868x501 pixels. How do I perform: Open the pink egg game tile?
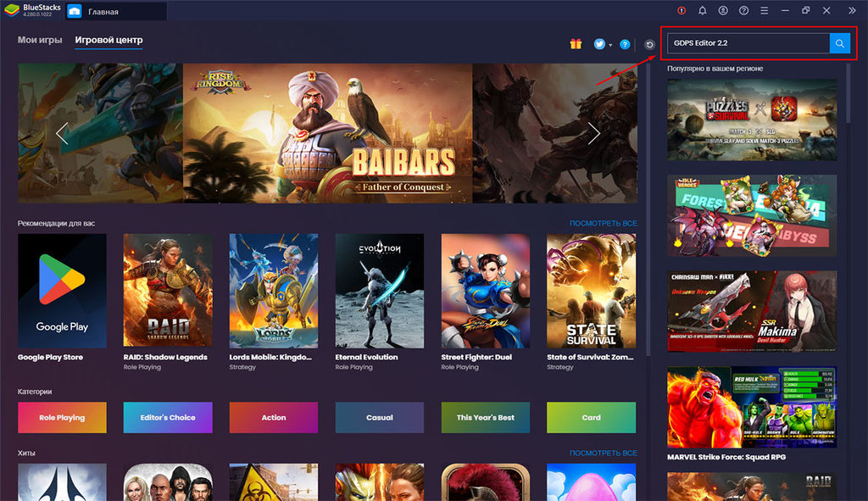(591, 482)
